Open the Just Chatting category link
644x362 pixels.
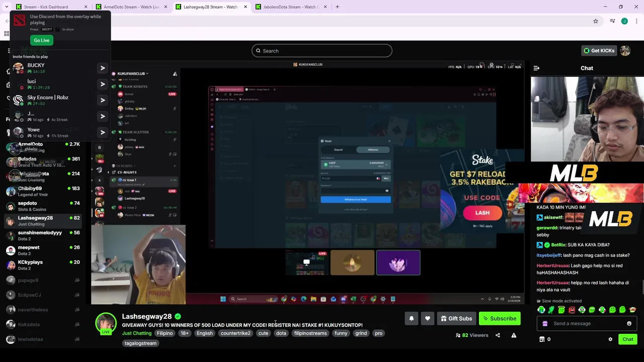click(x=136, y=333)
